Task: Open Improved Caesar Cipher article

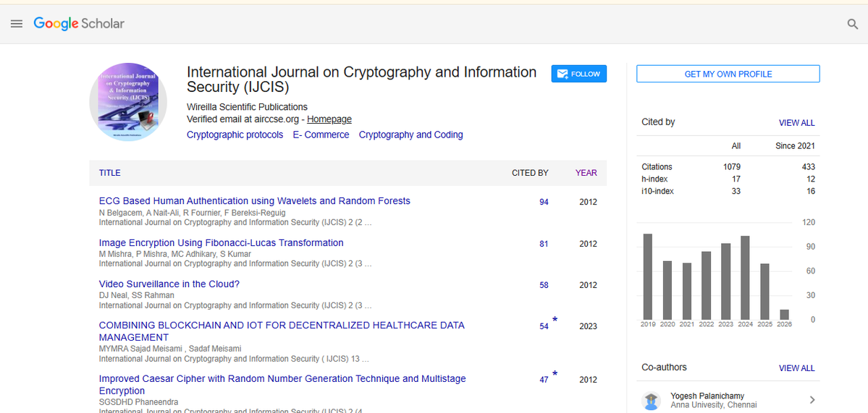Action: point(282,385)
